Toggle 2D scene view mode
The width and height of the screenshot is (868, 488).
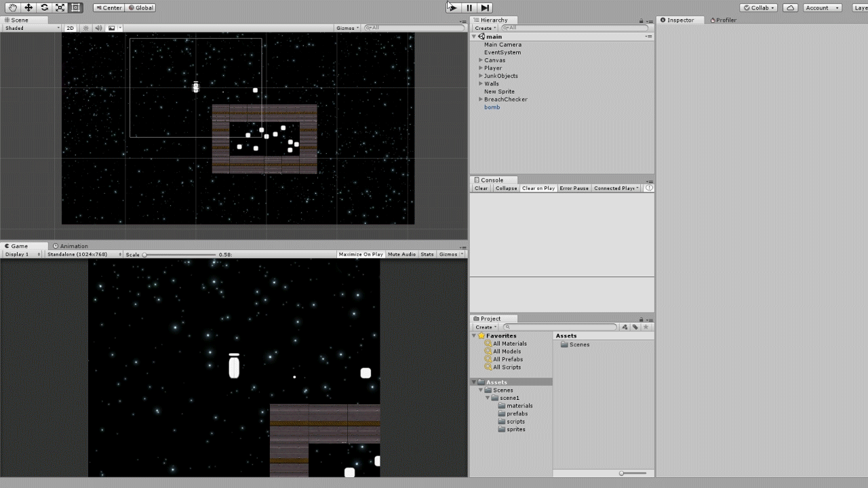[70, 28]
